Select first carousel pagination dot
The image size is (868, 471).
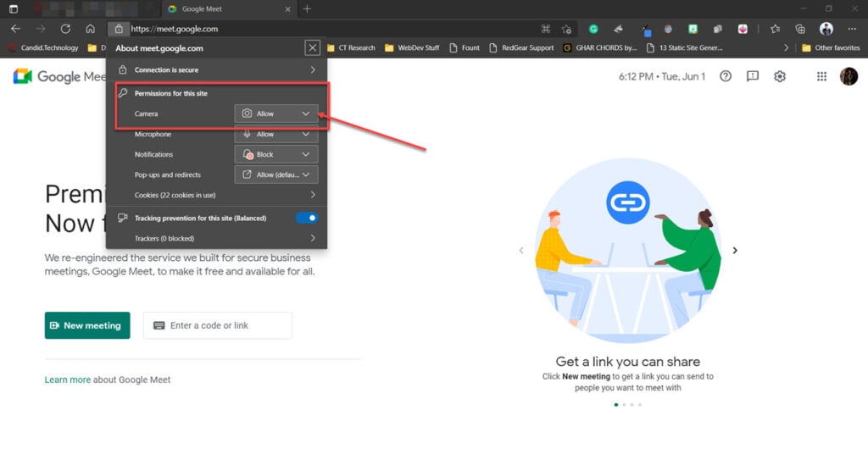click(616, 405)
